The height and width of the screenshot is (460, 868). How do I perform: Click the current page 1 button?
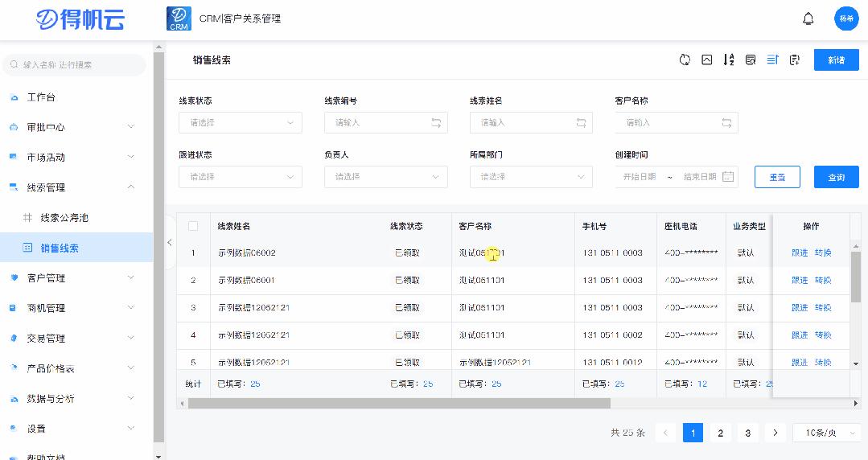point(693,433)
